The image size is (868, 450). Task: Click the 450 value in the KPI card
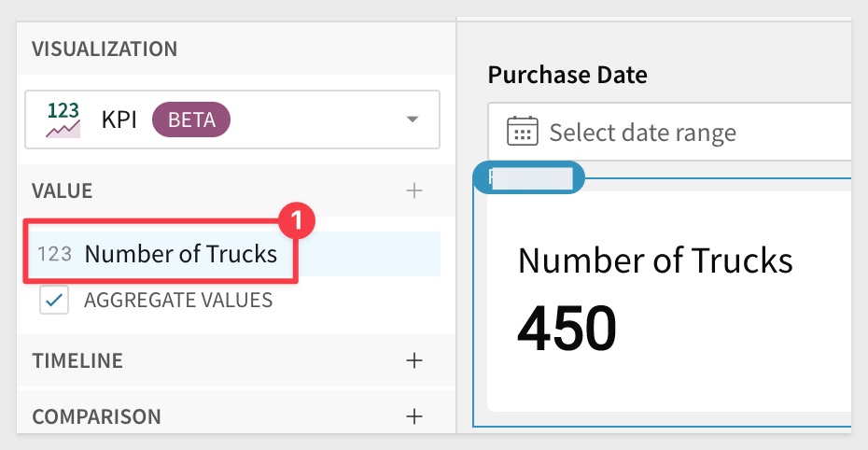[567, 328]
